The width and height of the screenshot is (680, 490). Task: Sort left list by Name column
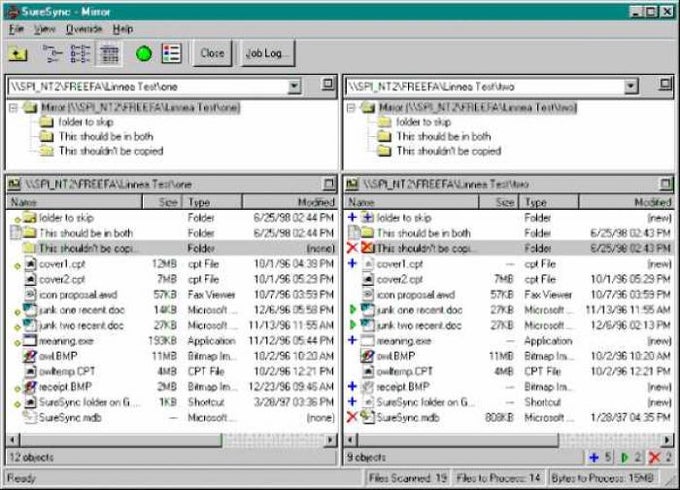tap(74, 202)
